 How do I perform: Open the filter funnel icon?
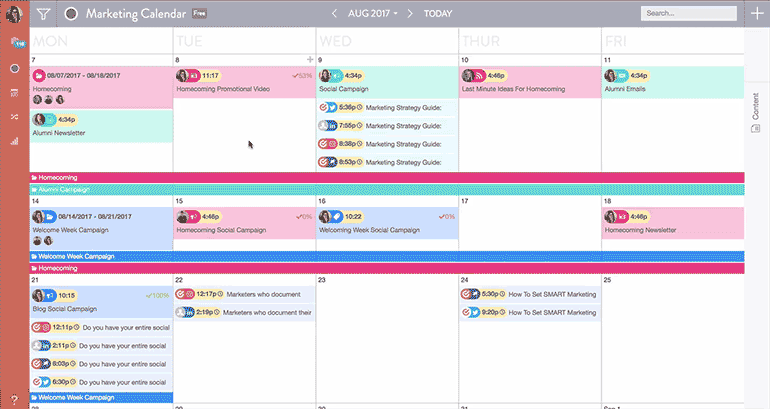(x=43, y=14)
